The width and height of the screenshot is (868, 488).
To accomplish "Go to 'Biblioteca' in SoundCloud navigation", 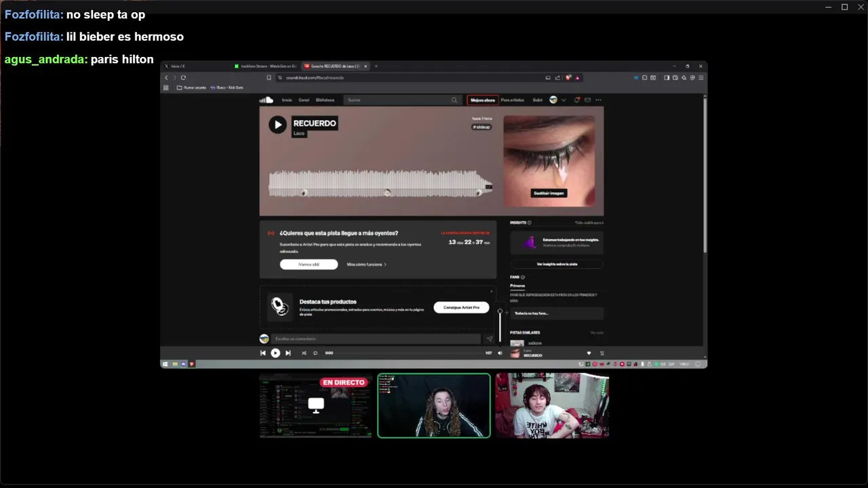I will (x=325, y=100).
